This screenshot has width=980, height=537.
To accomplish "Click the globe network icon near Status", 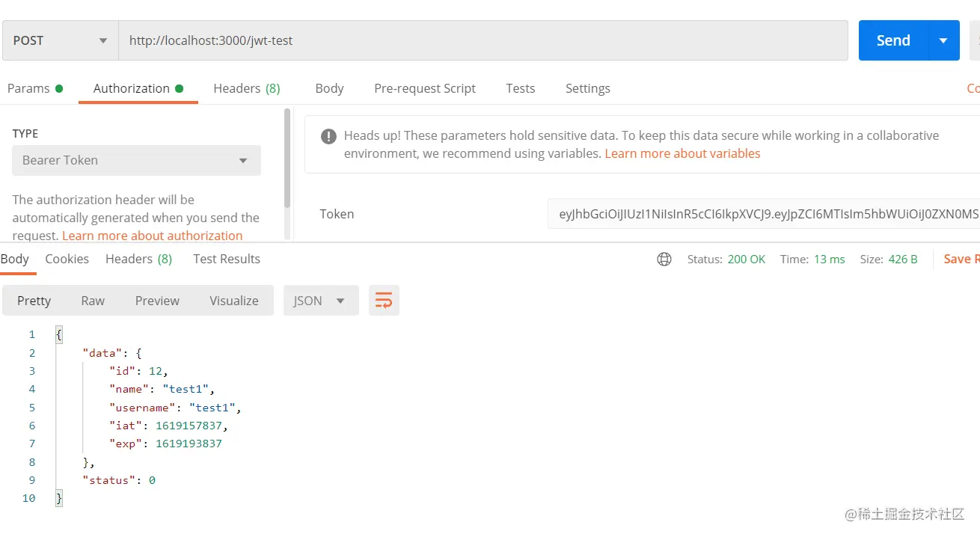I will [664, 260].
